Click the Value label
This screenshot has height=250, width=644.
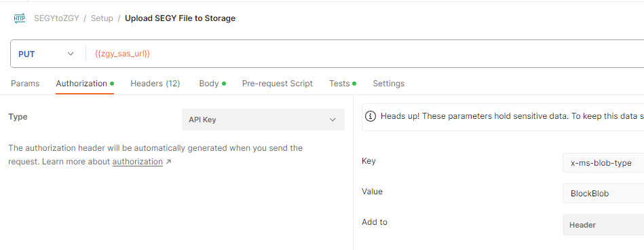[x=372, y=191]
